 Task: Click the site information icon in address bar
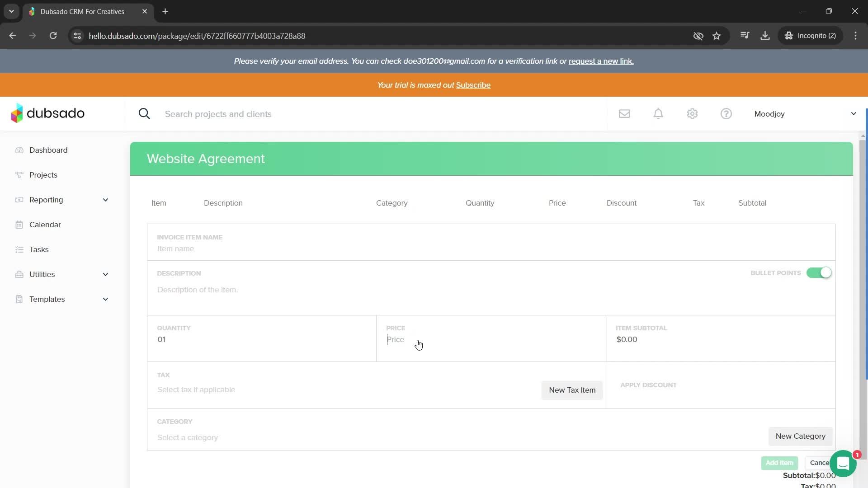tap(77, 36)
